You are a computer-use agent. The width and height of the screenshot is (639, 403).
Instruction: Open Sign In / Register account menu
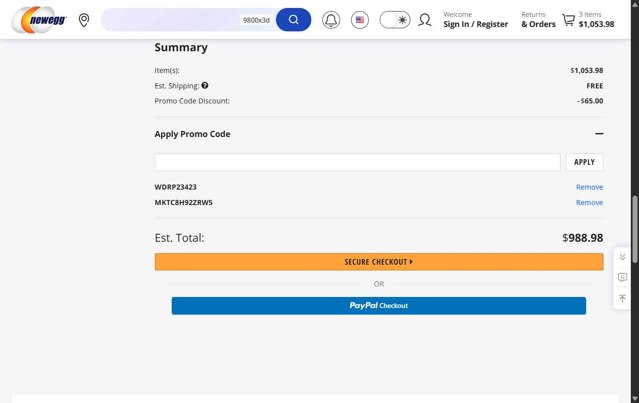[475, 20]
